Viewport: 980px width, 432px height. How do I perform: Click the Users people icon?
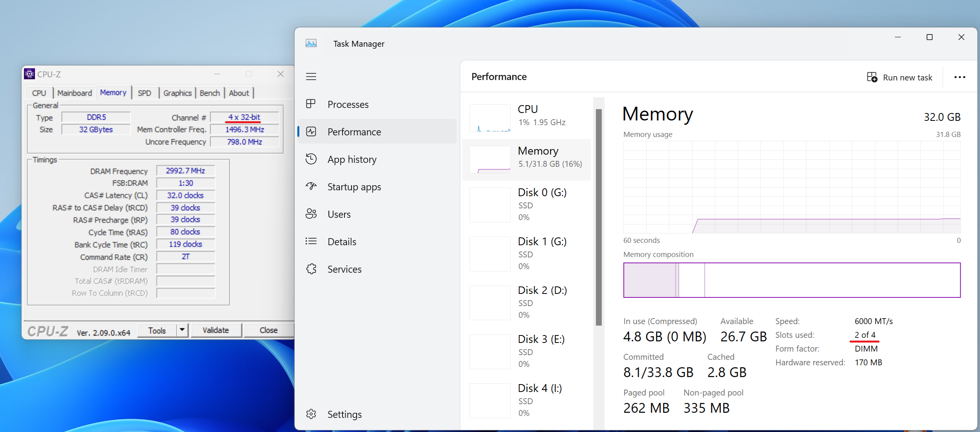tap(311, 214)
